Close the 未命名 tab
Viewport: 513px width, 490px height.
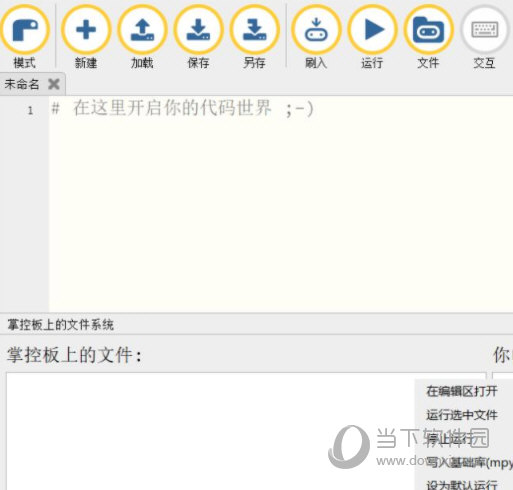pos(54,84)
